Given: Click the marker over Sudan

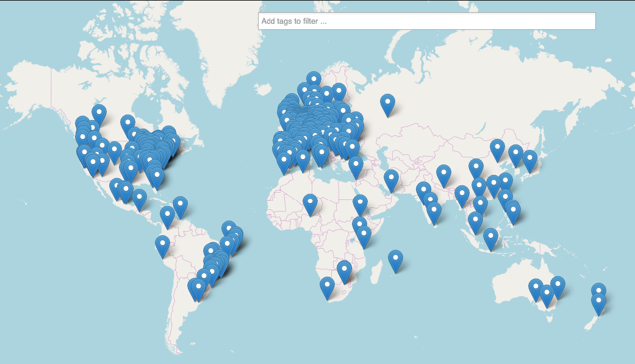Looking at the screenshot, I should (360, 205).
